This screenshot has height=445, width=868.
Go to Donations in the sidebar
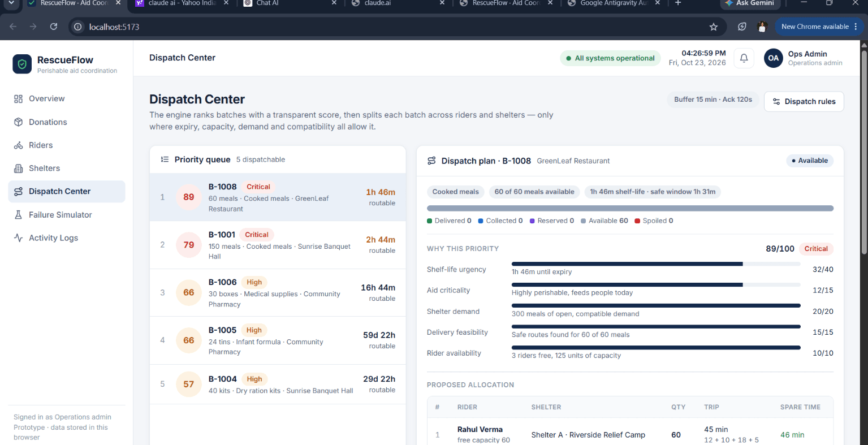[67, 122]
